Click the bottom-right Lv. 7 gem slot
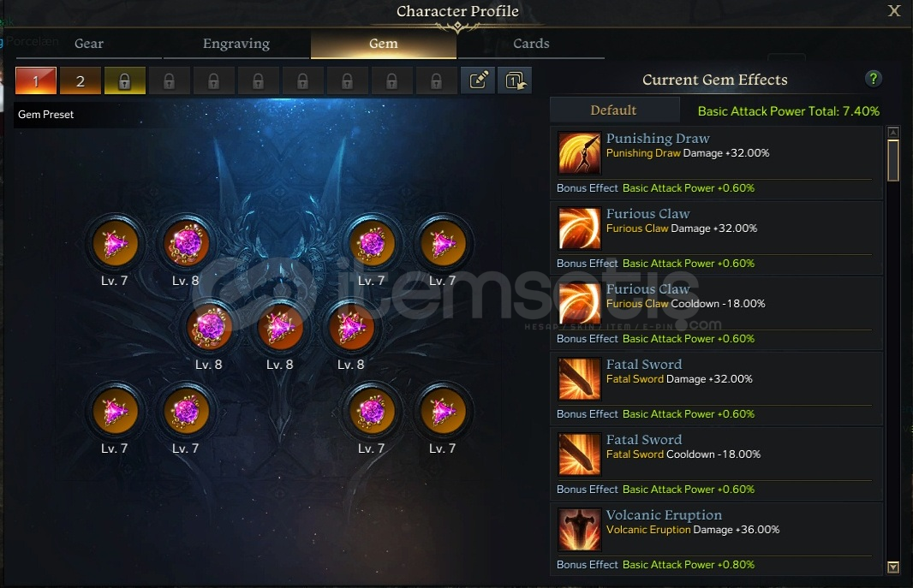The image size is (913, 588). click(x=443, y=411)
